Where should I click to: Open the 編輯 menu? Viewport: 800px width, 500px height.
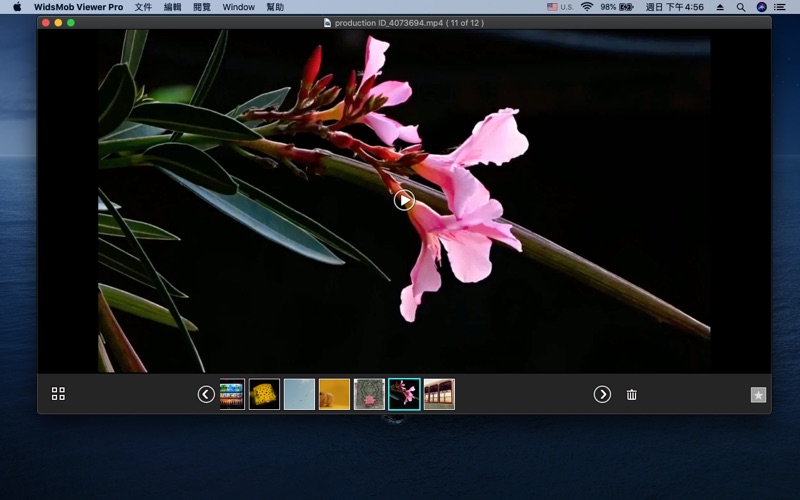click(173, 7)
